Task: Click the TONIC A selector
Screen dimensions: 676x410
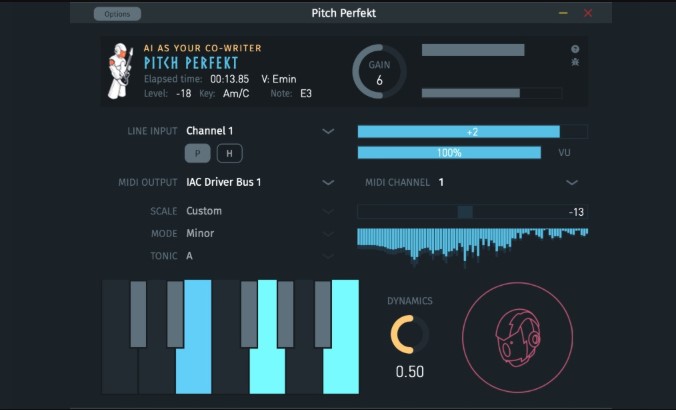Action: [260, 256]
